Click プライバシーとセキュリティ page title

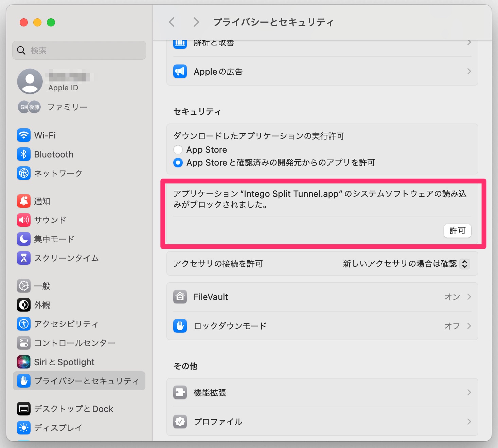coord(273,22)
